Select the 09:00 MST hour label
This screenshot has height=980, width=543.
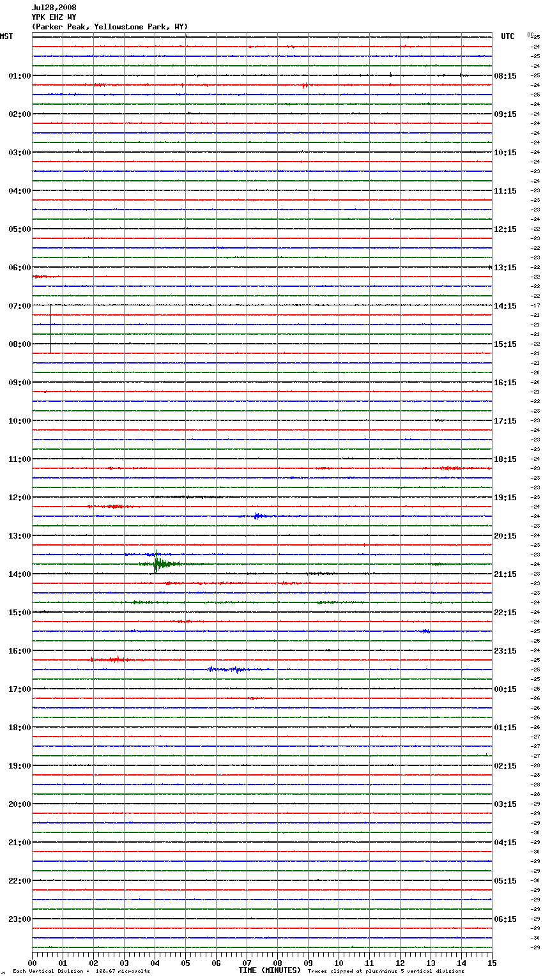19,383
